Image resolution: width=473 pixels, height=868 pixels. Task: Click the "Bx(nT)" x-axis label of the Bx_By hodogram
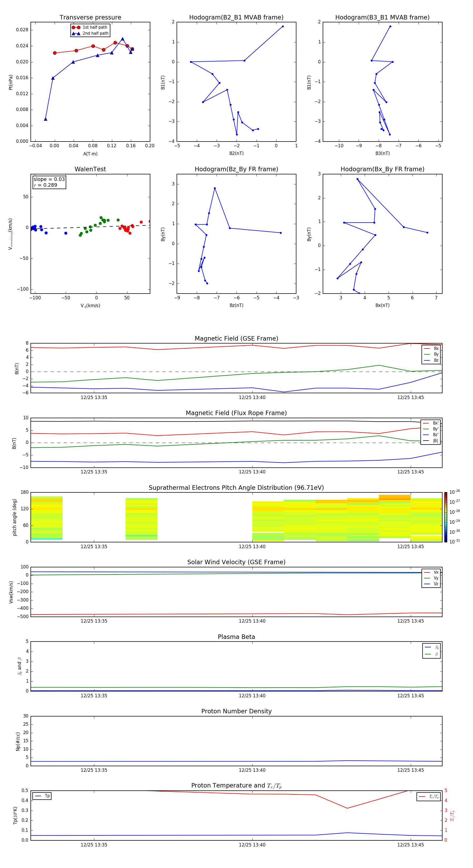coord(382,305)
